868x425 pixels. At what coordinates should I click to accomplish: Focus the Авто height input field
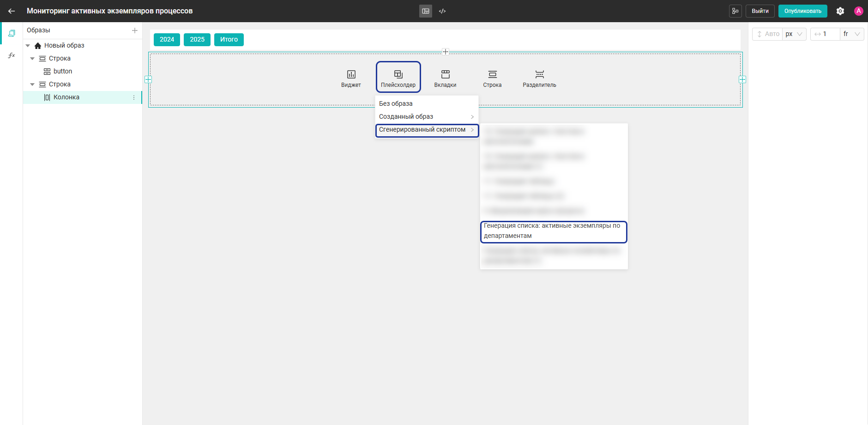coord(768,34)
